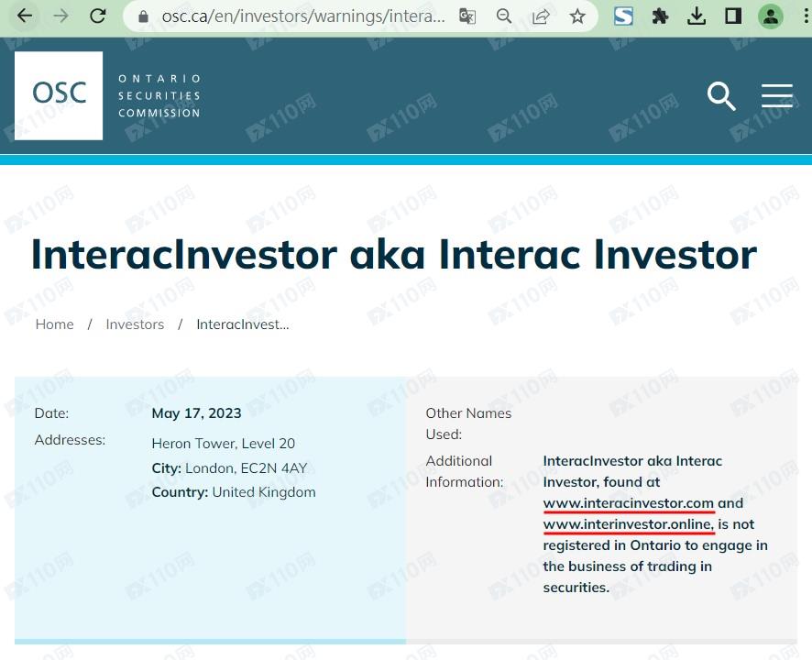Click the share page icon
This screenshot has width=812, height=660.
click(541, 16)
